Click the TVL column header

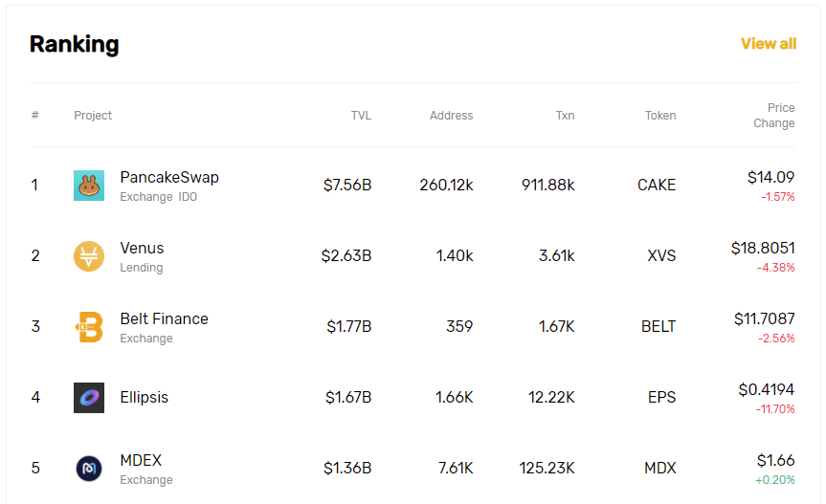click(362, 115)
